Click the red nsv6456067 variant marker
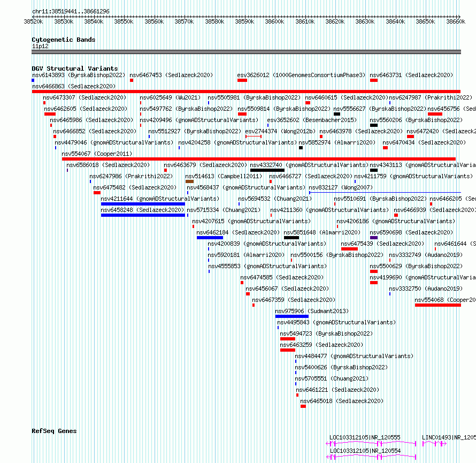Image resolution: width=476 pixels, height=463 pixels. pos(248,294)
